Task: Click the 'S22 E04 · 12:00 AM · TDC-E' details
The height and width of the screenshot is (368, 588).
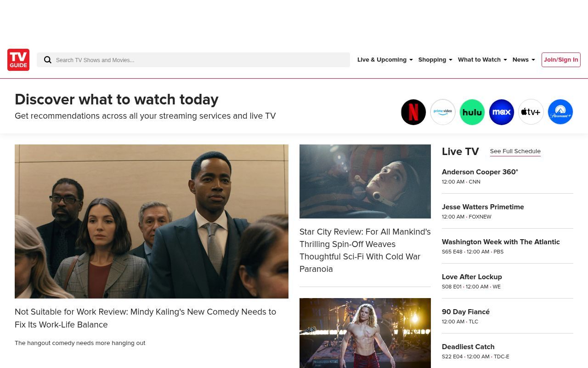Action: 475,357
